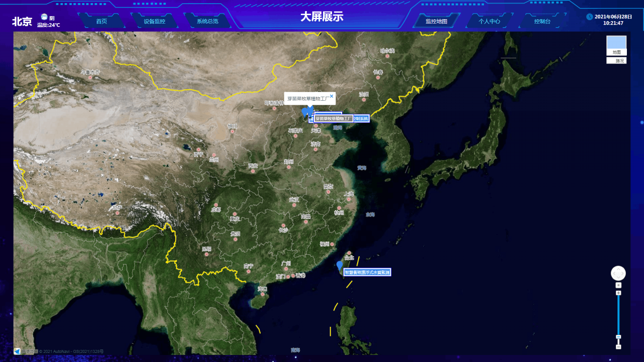Click the AutoNavi logo at bottom left
The height and width of the screenshot is (362, 644).
[x=17, y=351]
